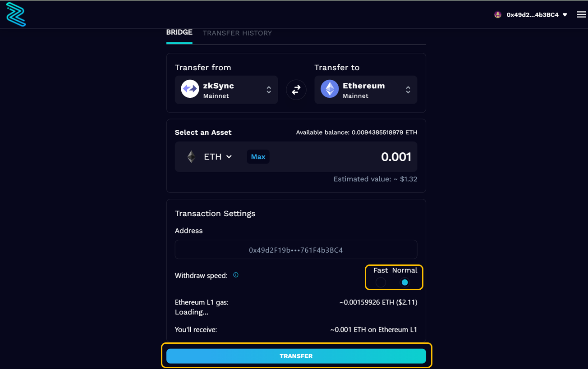Switch to the Transfer History tab

[237, 33]
